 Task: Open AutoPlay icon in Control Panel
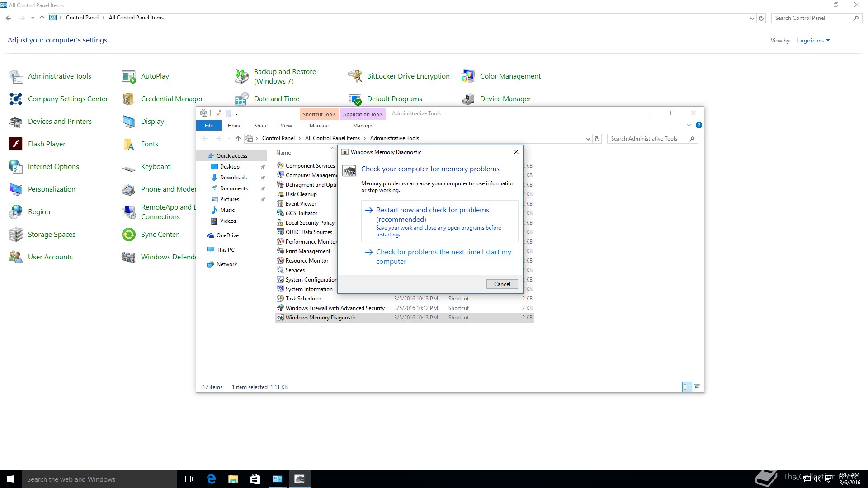pyautogui.click(x=129, y=76)
